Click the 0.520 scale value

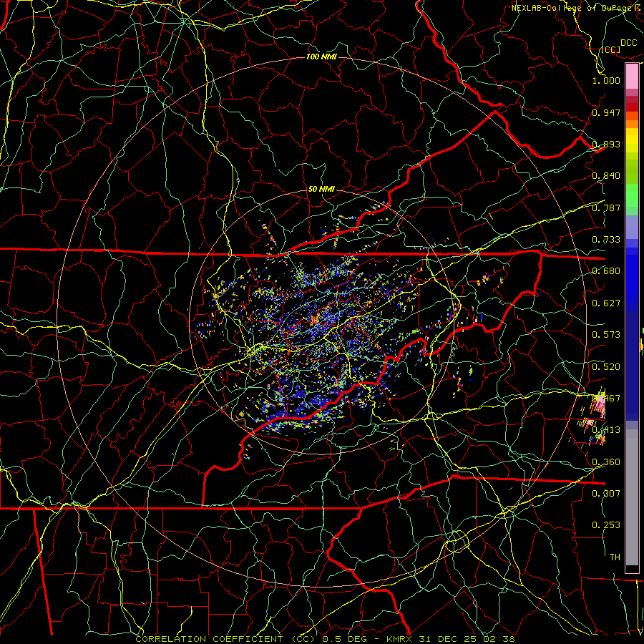coord(606,367)
